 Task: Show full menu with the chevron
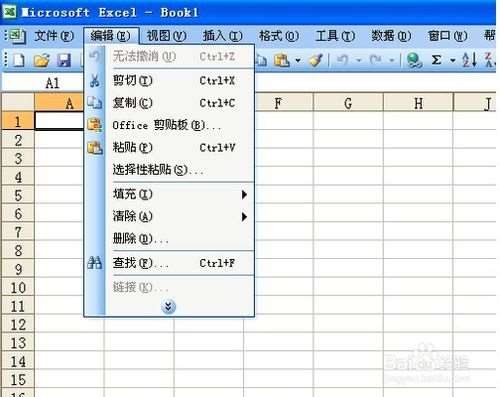(168, 306)
